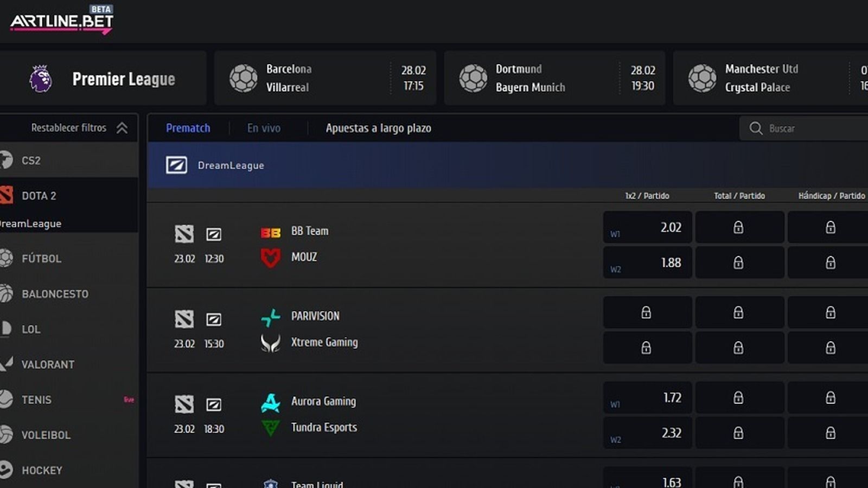The width and height of the screenshot is (868, 488).
Task: Click Restablecer filtros link
Action: [x=69, y=128]
